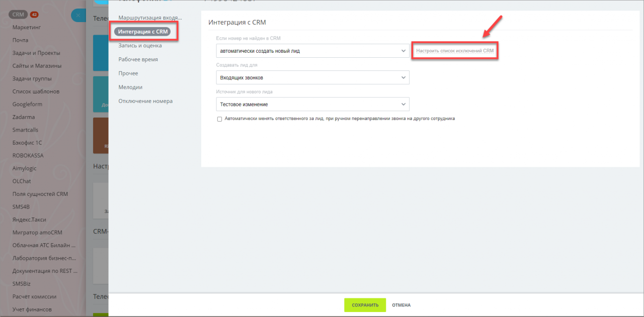Image resolution: width=644 pixels, height=317 pixels.
Task: Go to 'Запись и оценка' section
Action: click(140, 46)
